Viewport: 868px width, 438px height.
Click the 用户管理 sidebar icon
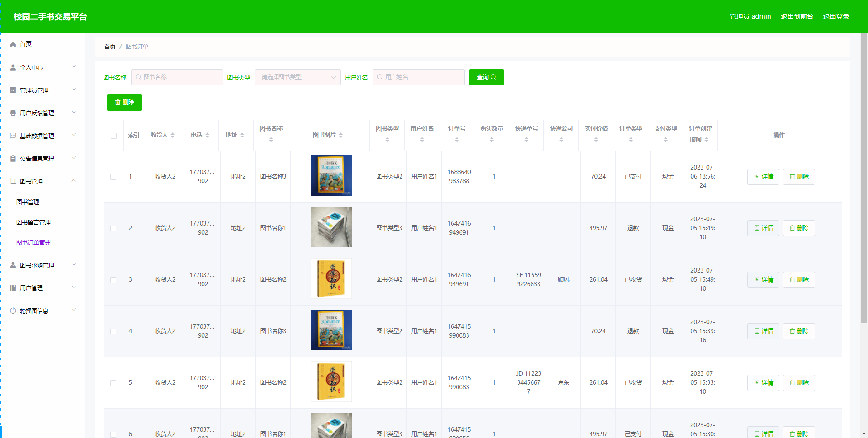(x=13, y=288)
